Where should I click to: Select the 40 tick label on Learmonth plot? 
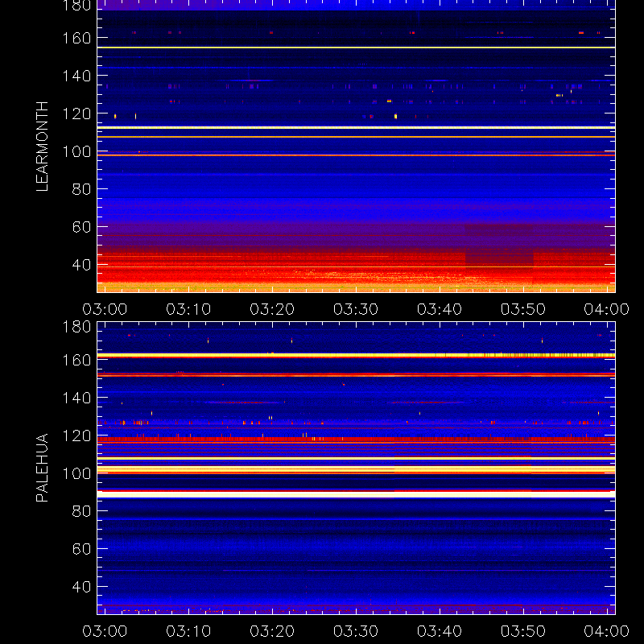click(x=81, y=265)
